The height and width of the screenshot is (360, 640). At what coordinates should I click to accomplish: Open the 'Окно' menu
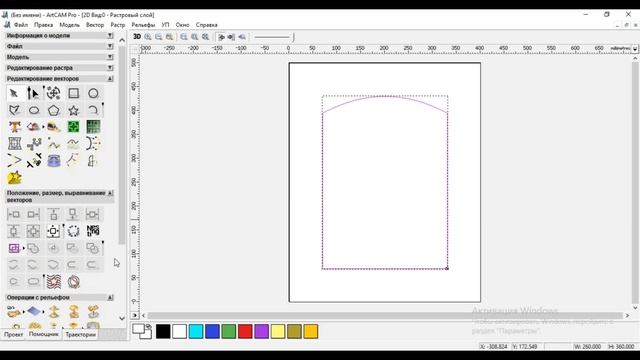[x=182, y=25]
